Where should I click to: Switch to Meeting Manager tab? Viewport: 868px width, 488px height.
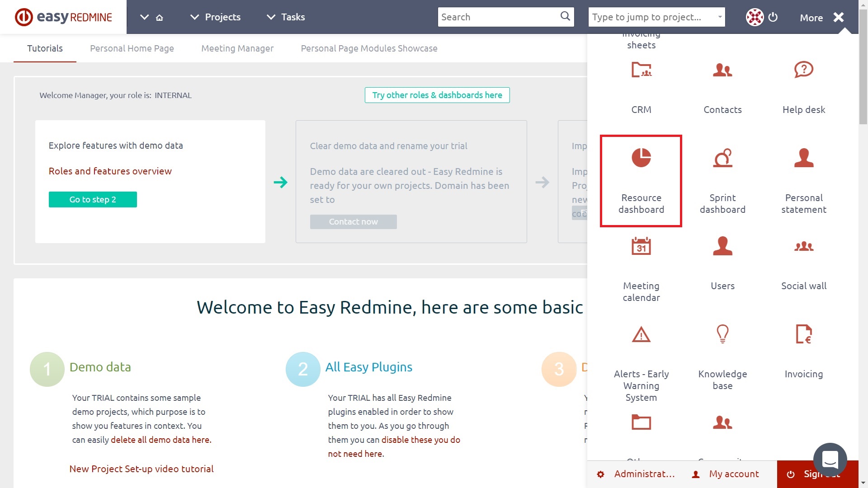237,48
